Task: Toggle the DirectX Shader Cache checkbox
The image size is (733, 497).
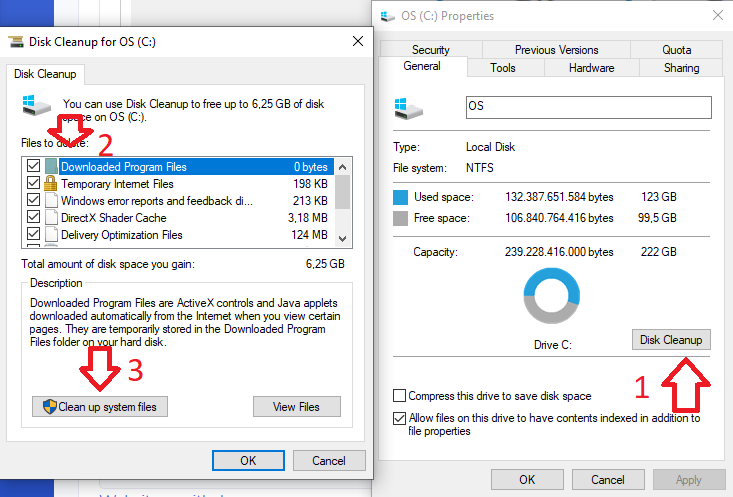Action: pos(33,217)
